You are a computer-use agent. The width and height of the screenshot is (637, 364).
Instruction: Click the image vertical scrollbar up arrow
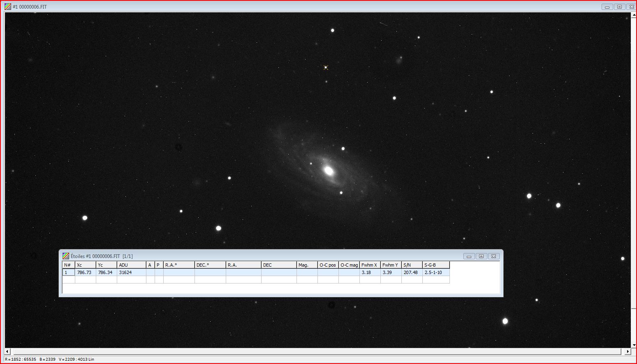coord(634,15)
